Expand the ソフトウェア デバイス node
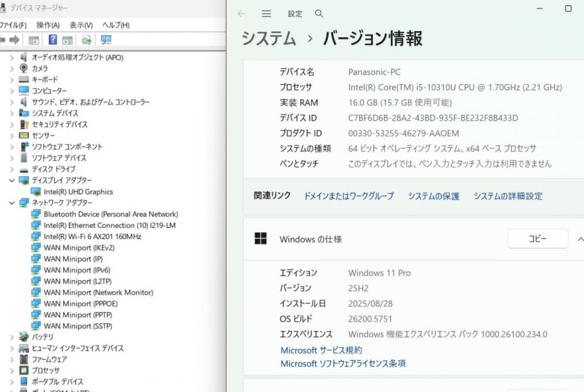584x392 pixels. [x=12, y=157]
